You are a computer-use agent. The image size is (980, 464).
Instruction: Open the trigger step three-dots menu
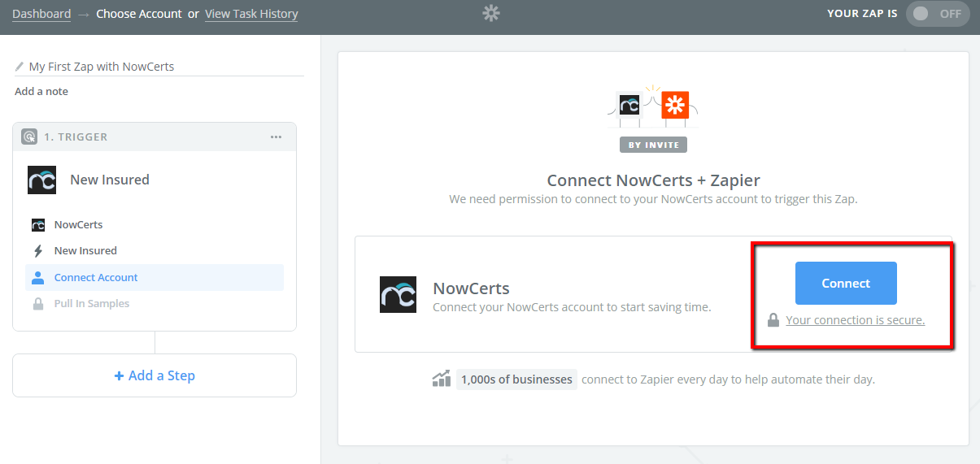[x=276, y=137]
